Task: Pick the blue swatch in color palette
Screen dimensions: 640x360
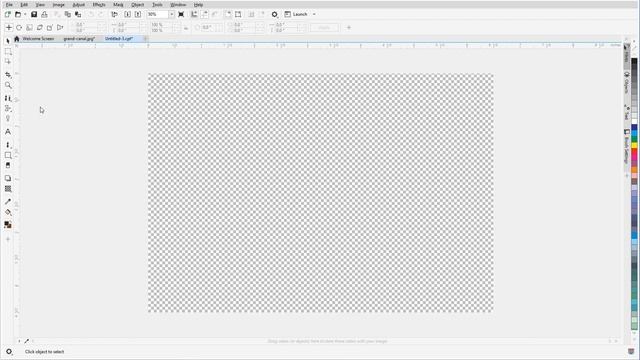Action: point(634,128)
